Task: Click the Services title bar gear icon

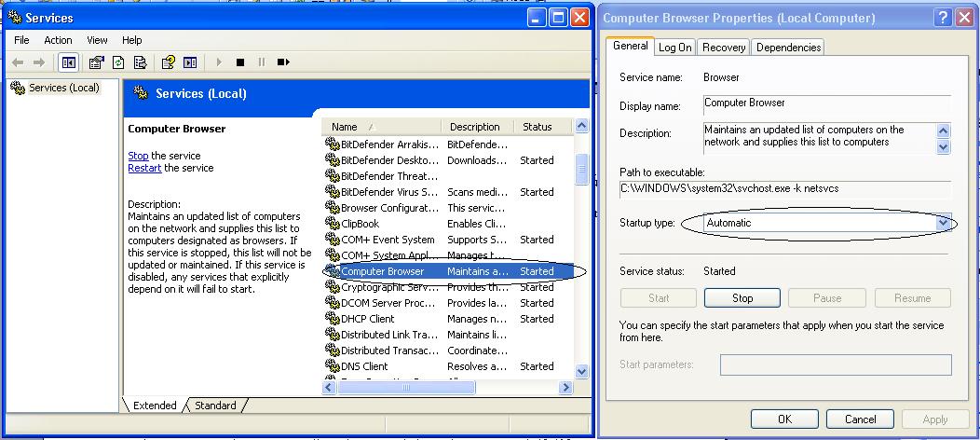Action: tap(14, 17)
